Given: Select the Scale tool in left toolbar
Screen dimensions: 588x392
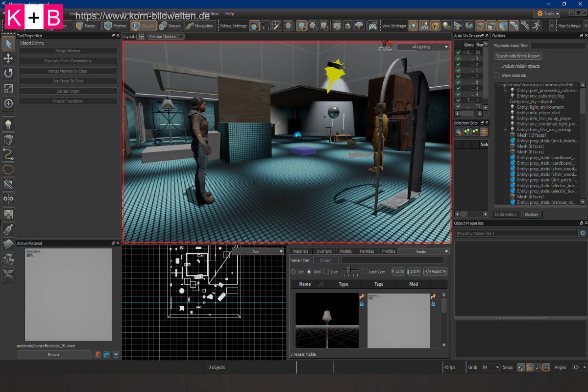Looking at the screenshot, I should click(8, 88).
